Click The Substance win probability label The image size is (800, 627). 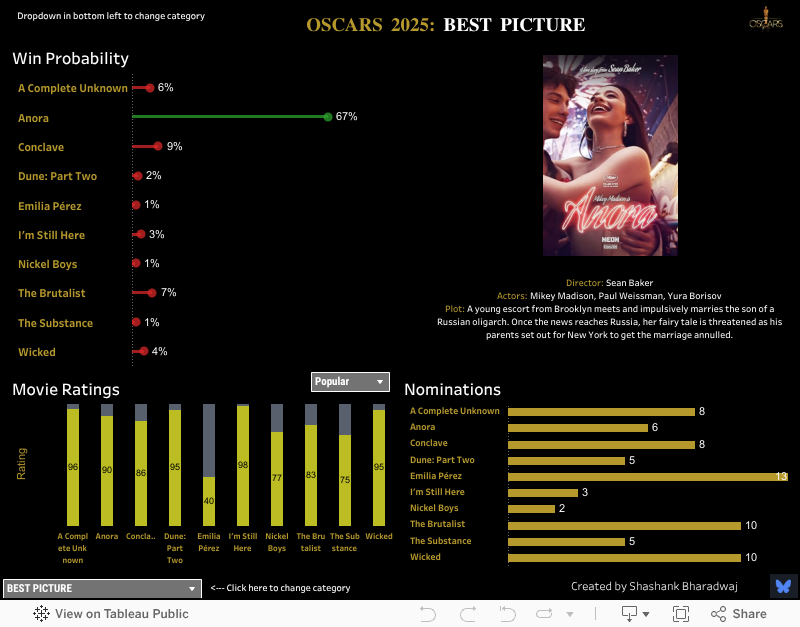point(56,323)
